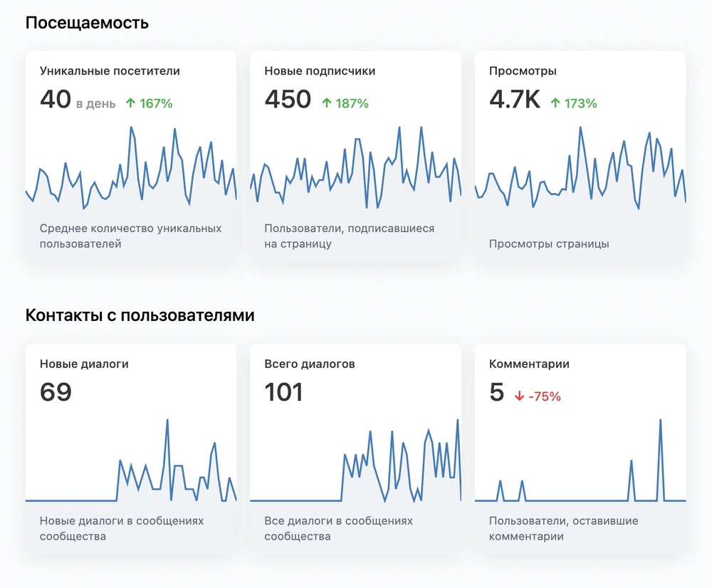Click the red '-75%' decline indicator
The height and width of the screenshot is (588, 712).
(x=538, y=397)
